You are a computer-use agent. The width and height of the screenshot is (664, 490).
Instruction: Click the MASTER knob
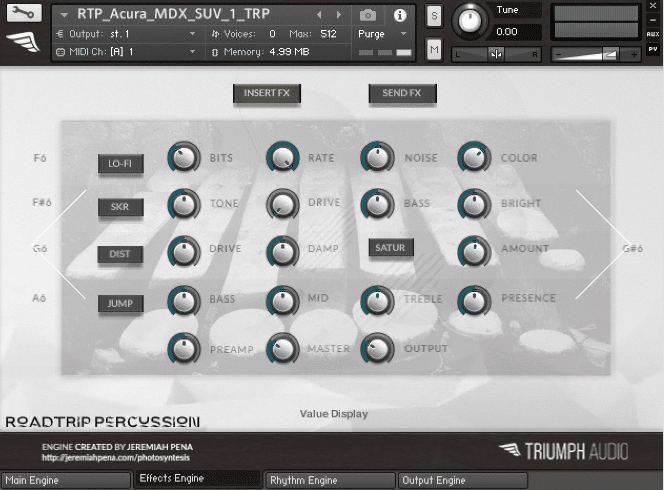coord(282,349)
